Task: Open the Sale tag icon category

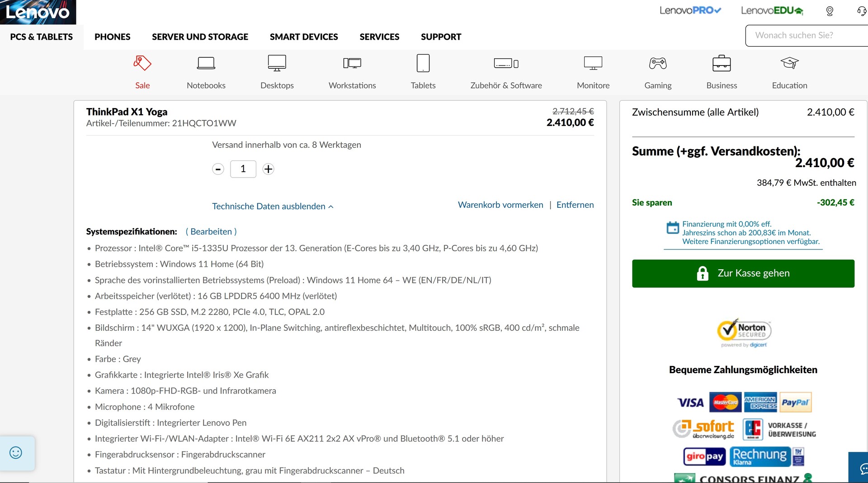Action: 142,63
